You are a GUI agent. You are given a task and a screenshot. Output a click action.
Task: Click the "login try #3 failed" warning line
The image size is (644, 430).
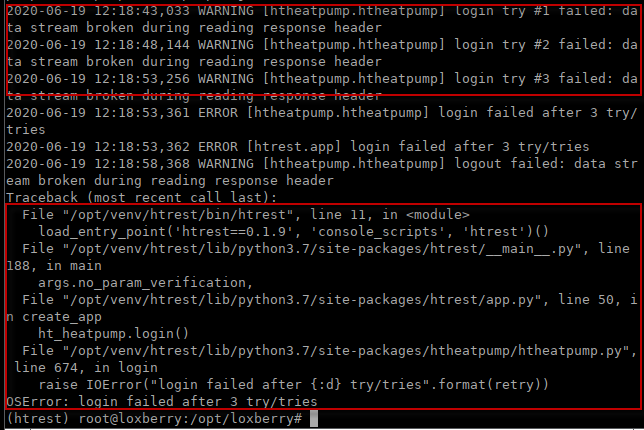(322, 79)
